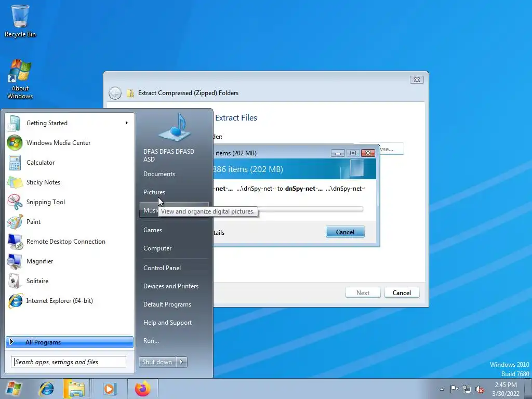Click the taskbar clock showing 2:45 PM
This screenshot has width=532, height=399.
(506, 389)
